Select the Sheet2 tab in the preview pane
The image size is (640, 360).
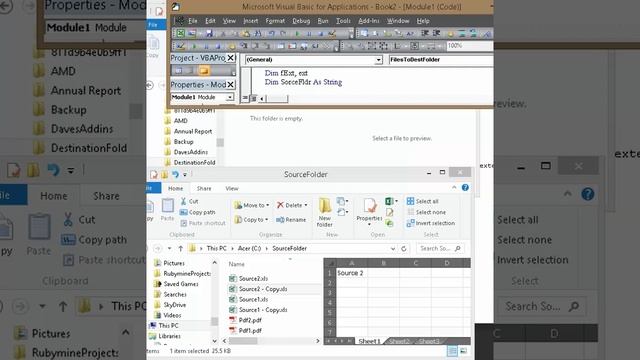point(399,341)
